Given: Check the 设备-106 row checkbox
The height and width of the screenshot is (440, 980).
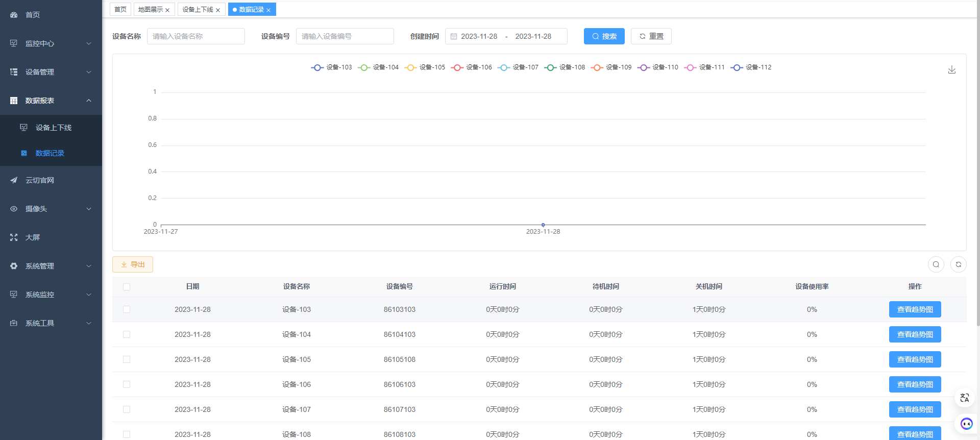Looking at the screenshot, I should [x=127, y=384].
